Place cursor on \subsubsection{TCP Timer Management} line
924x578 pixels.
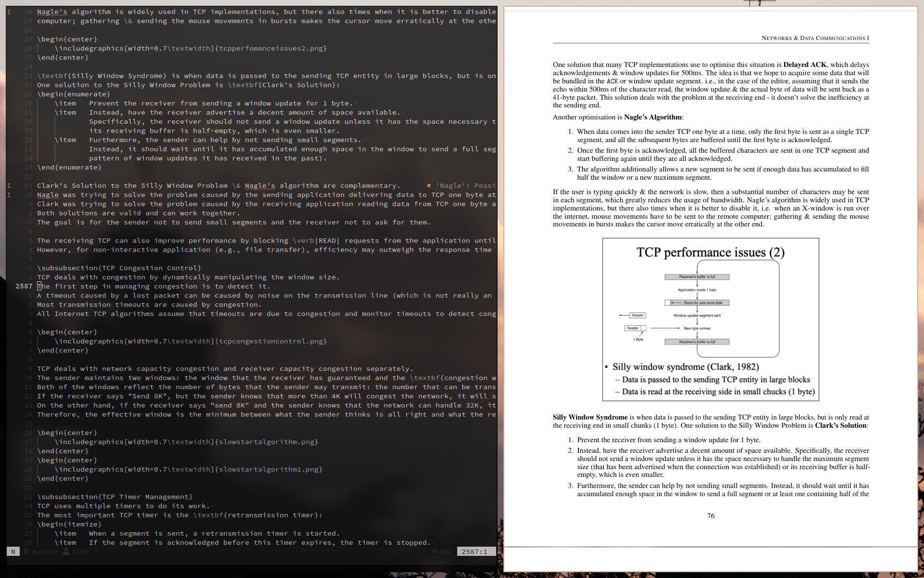point(115,497)
